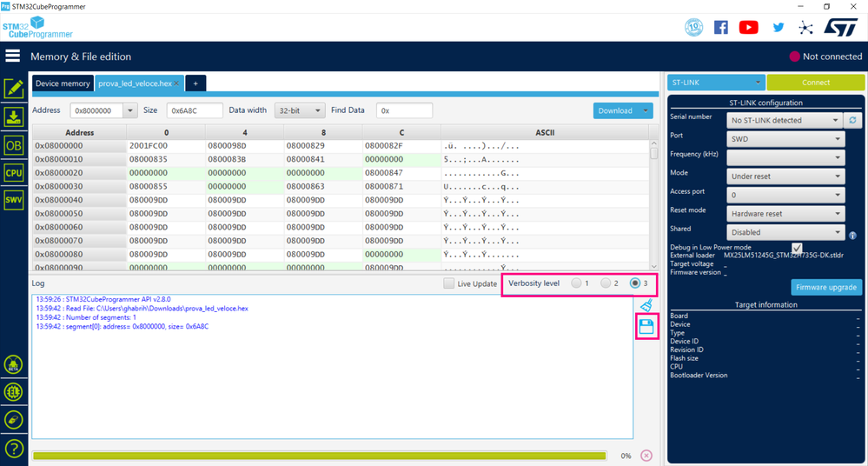This screenshot has width=868, height=466.
Task: Select verbosity level 1
Action: click(x=576, y=283)
